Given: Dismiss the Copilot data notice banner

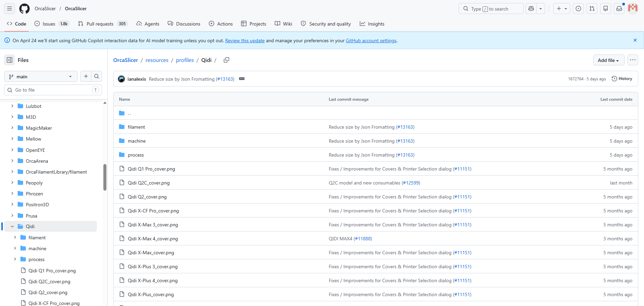Looking at the screenshot, I should [x=635, y=40].
